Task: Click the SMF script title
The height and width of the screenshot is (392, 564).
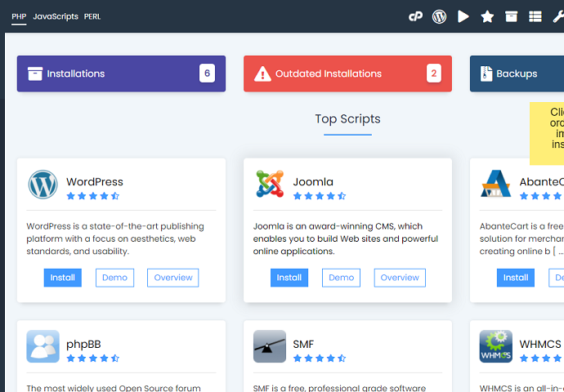Action: (303, 344)
